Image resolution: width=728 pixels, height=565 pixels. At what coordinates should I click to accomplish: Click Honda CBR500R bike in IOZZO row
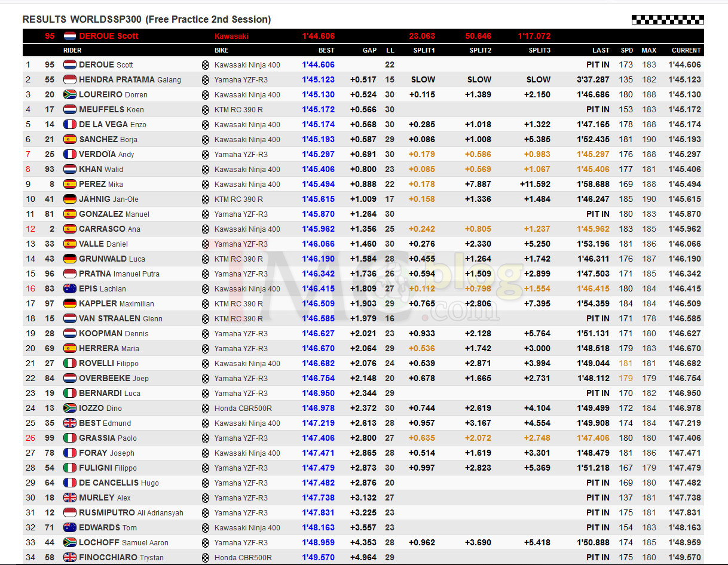coord(243,409)
